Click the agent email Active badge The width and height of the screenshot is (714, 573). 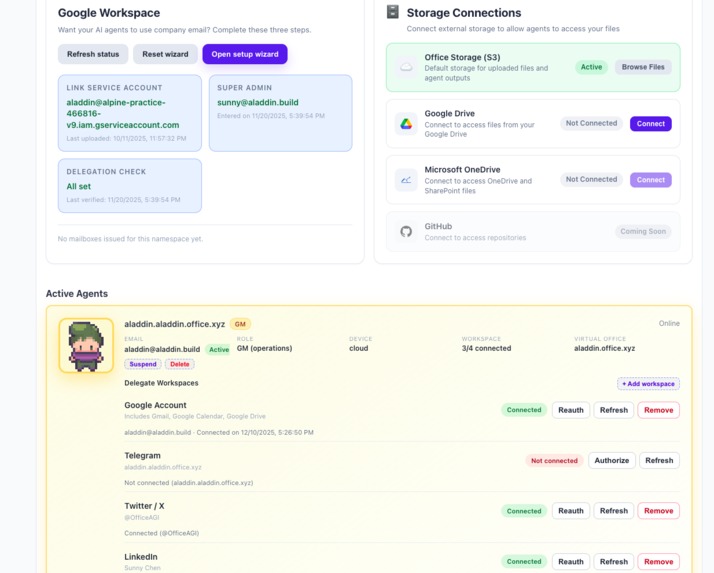point(219,349)
